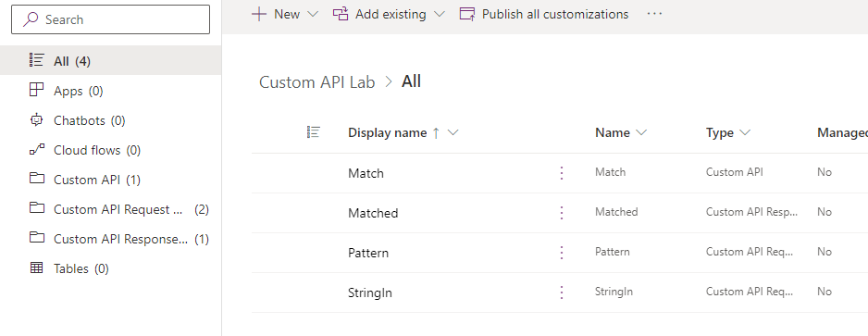Click the Custom API Req... type for StringIn
The image size is (868, 336).
point(750,292)
